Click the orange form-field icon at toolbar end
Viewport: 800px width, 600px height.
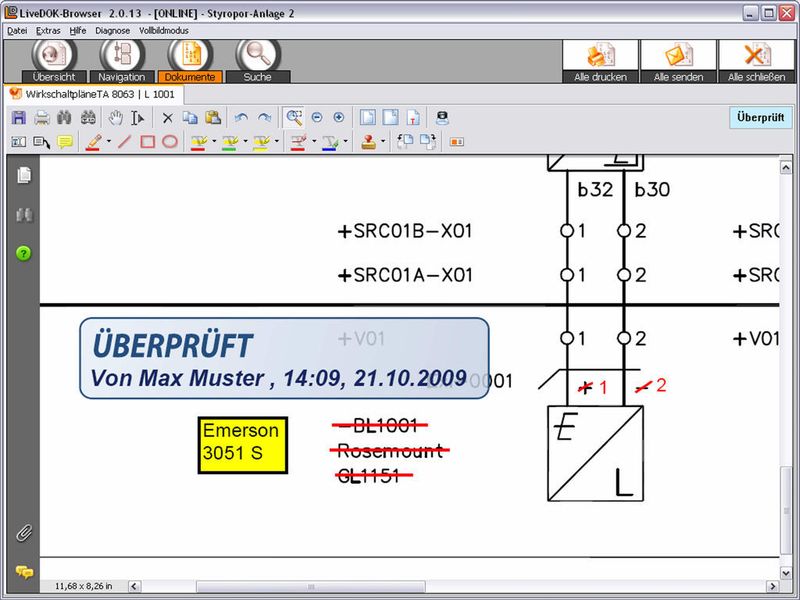coord(457,142)
